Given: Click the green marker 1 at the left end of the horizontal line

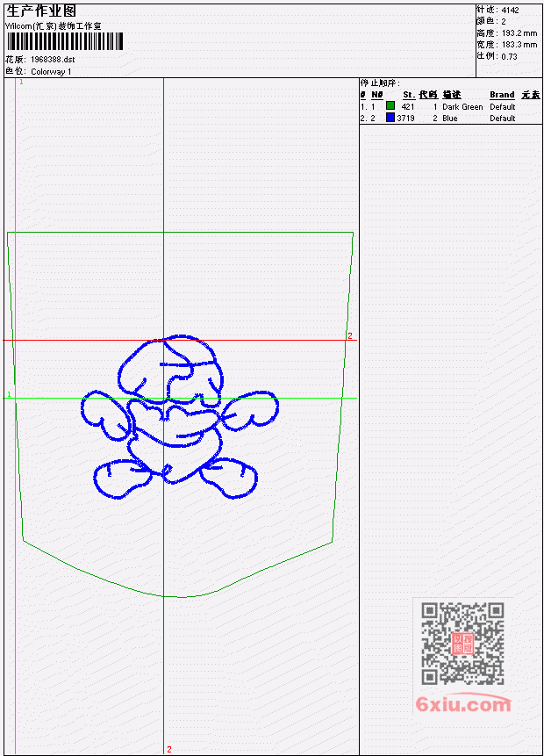Looking at the screenshot, I should coord(9,394).
